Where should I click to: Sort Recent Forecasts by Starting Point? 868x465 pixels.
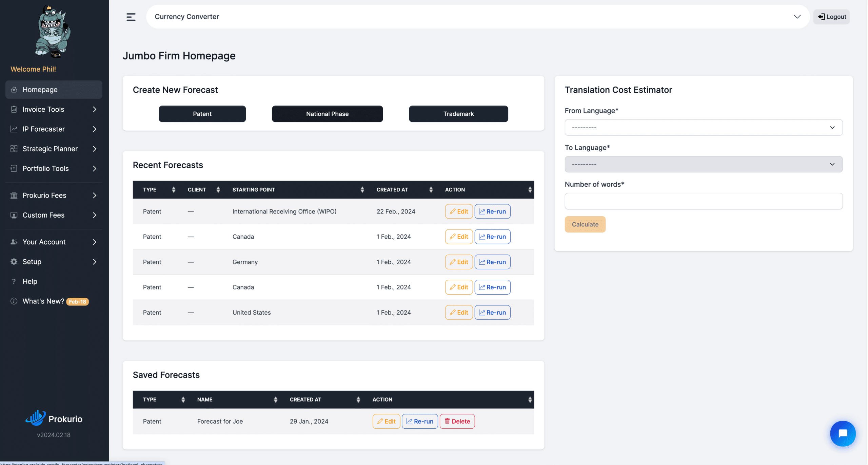click(362, 190)
